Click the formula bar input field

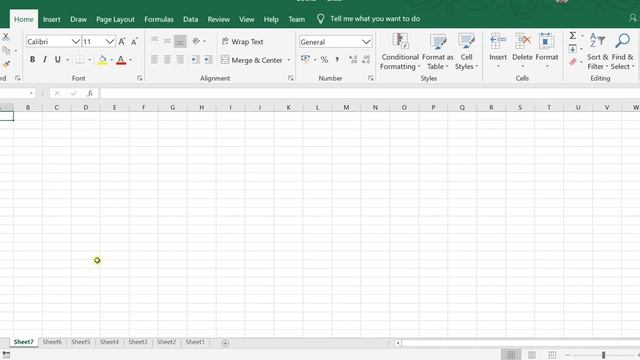click(369, 93)
